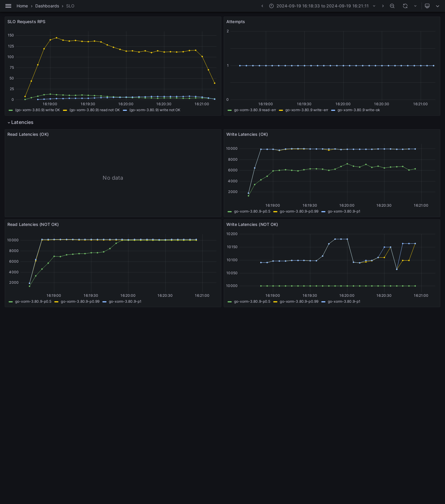Toggle p0.5 series in Read Latencies (NOT OK)
This screenshot has width=445, height=504.
click(33, 302)
